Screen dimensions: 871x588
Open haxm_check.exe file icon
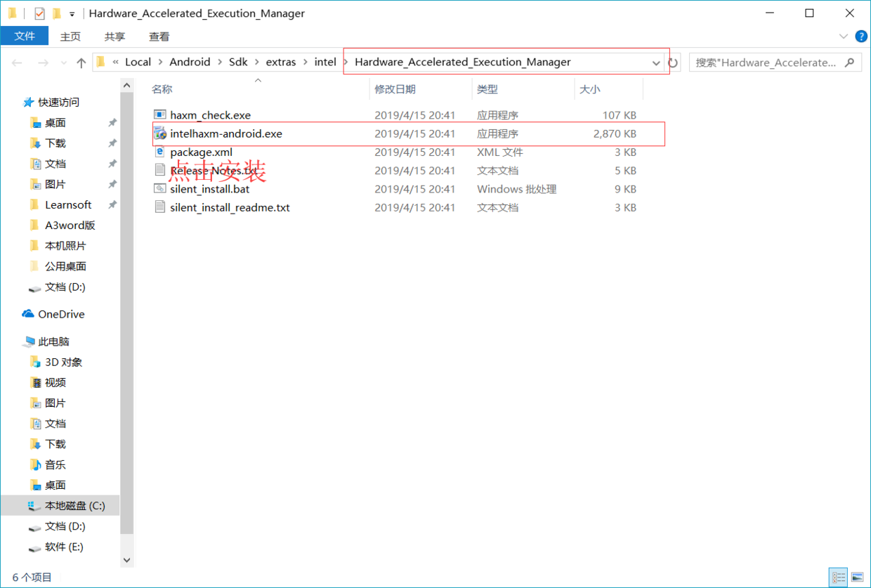(160, 115)
